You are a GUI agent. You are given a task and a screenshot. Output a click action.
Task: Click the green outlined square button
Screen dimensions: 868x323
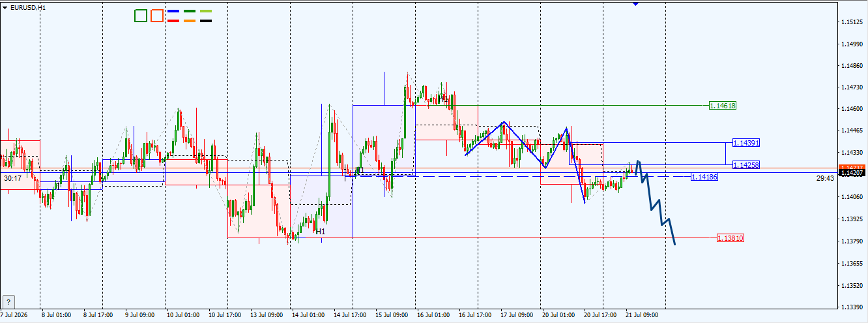tap(141, 16)
